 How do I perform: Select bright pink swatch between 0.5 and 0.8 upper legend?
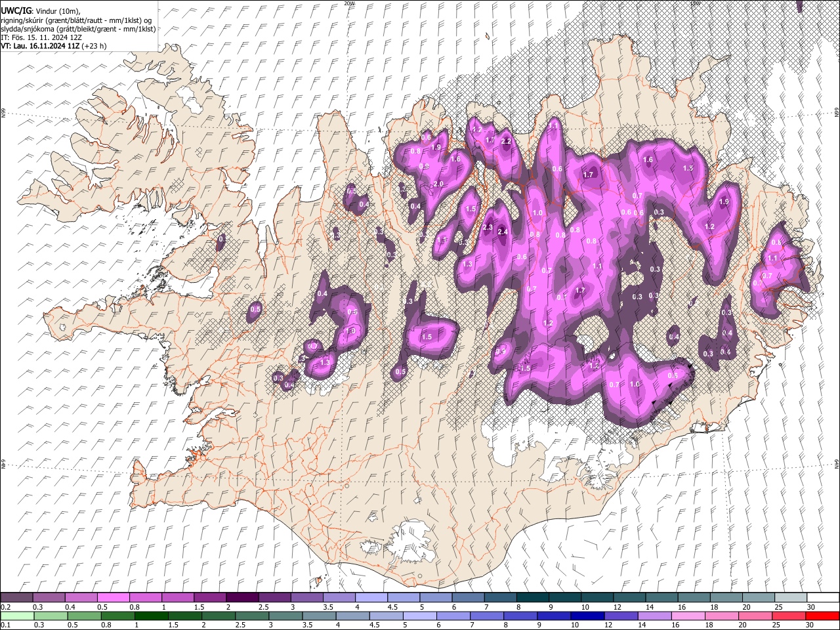tap(113, 597)
